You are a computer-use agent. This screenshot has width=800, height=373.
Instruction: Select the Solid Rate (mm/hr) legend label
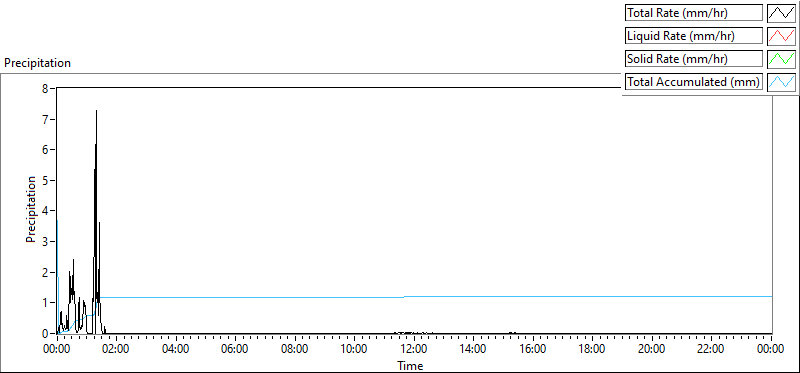(694, 59)
